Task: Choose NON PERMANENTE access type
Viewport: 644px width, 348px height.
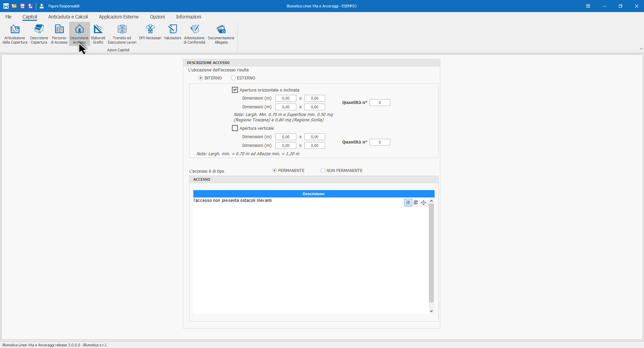Action: coord(323,170)
